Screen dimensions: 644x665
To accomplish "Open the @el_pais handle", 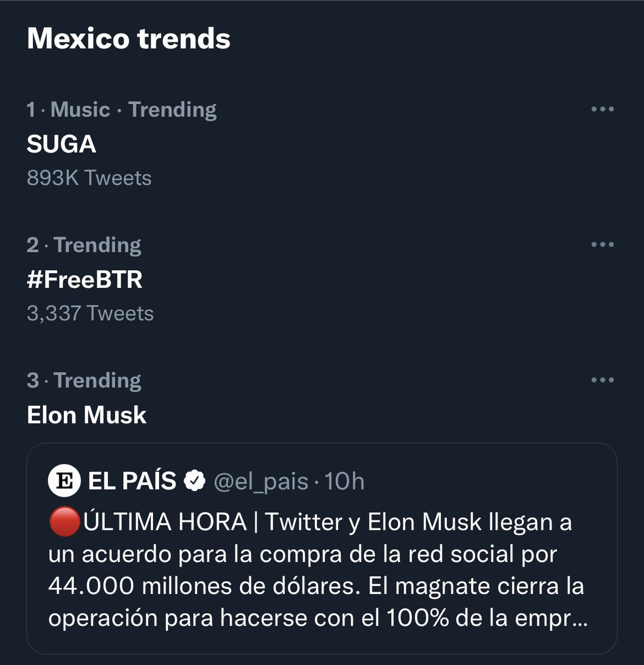I will 261,482.
